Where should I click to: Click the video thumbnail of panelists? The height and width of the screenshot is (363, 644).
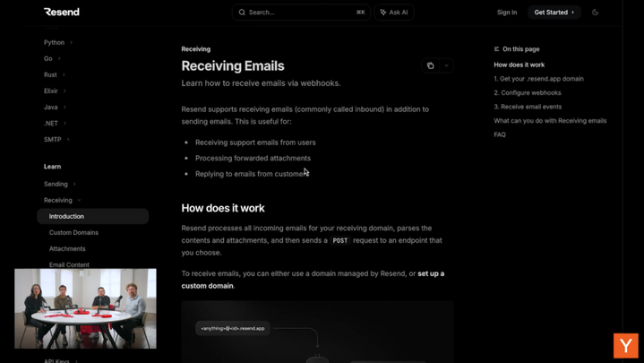85,308
